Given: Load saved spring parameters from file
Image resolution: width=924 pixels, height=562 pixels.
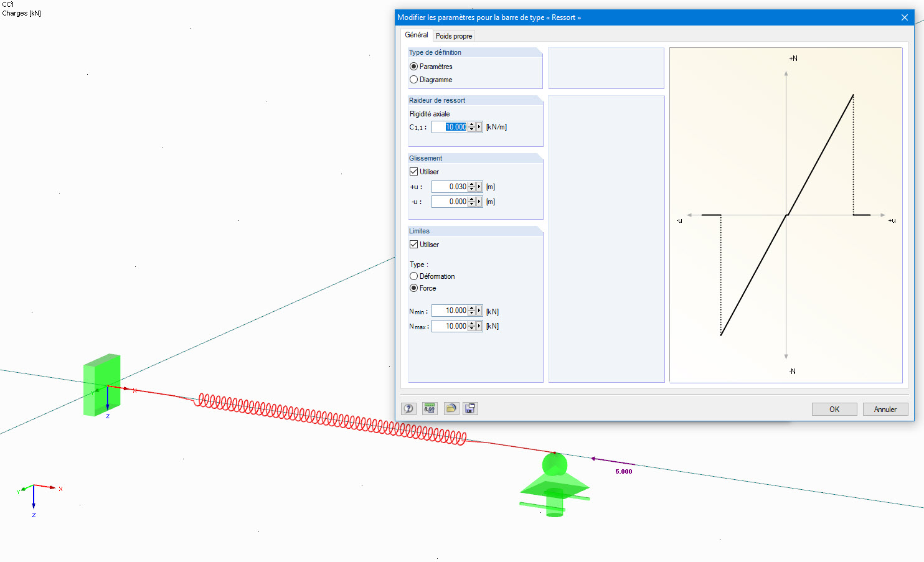Looking at the screenshot, I should 451,408.
